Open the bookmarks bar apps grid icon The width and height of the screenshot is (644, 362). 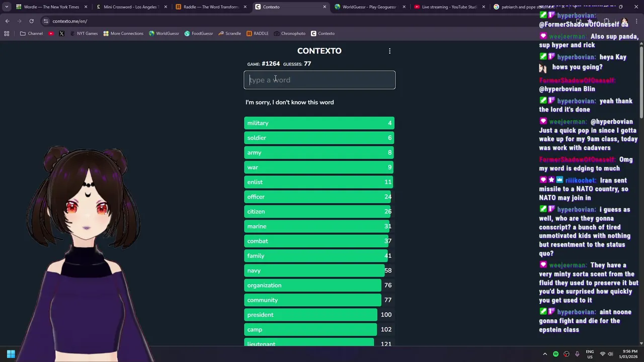coord(7,34)
